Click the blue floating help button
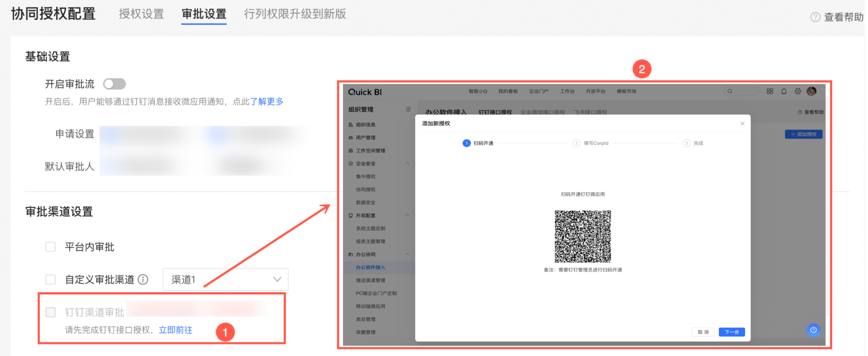868x356 pixels. coord(813,330)
